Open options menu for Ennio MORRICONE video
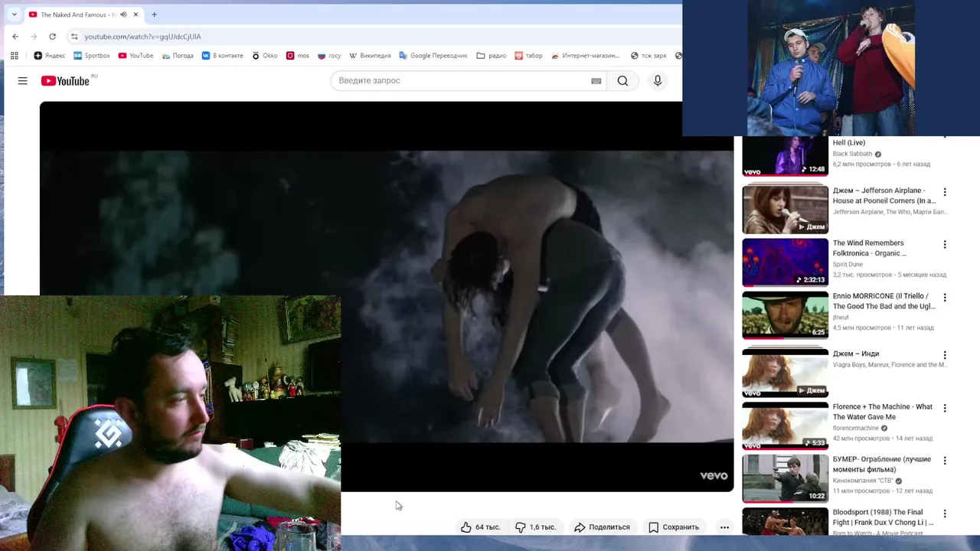980x551 pixels. [x=945, y=298]
